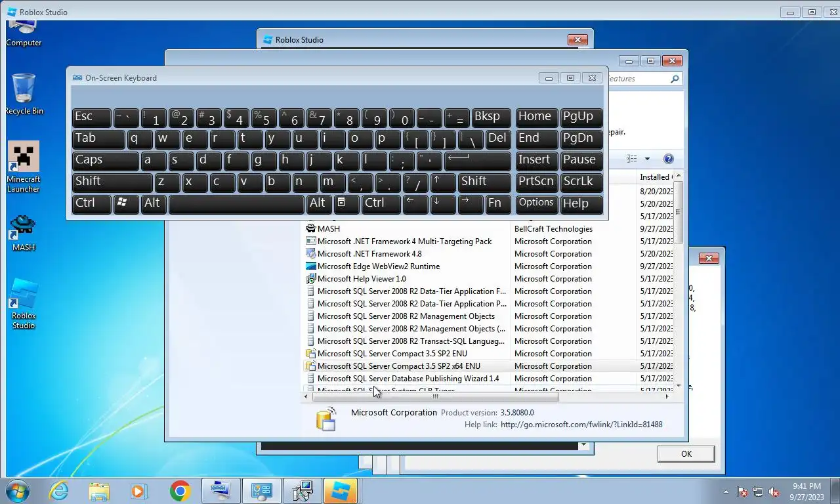
Task: Open Help in Programs and Features window
Action: pyautogui.click(x=669, y=159)
